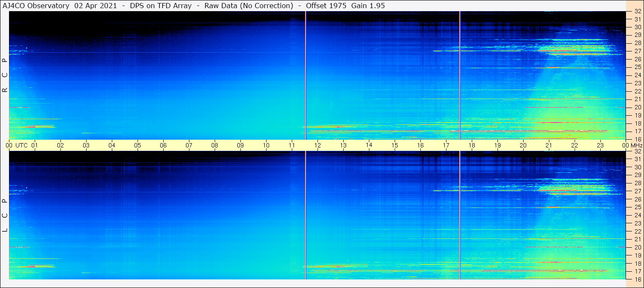Click the AJ4CO Observatory title text
This screenshot has height=288, width=644.
coord(36,6)
